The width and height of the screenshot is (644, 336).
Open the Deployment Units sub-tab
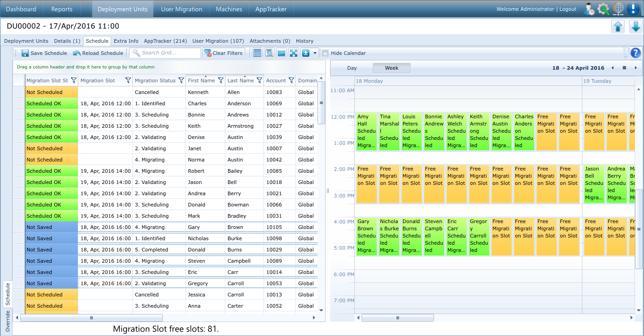tap(26, 41)
